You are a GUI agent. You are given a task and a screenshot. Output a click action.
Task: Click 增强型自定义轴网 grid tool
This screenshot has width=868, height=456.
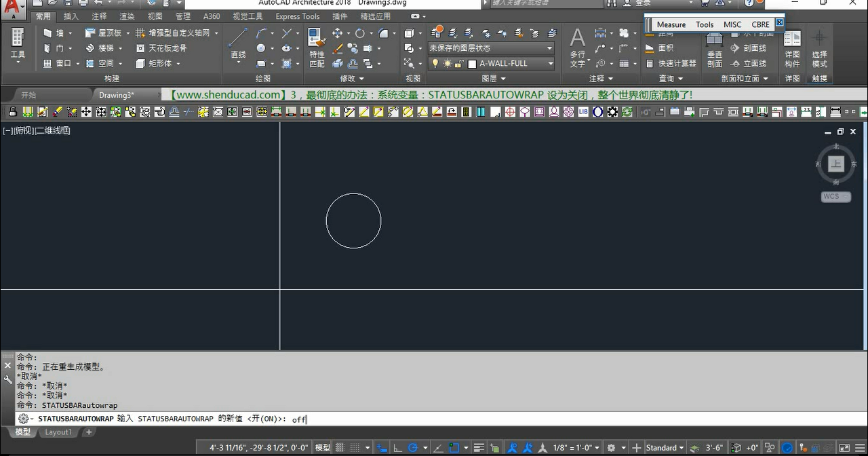(x=174, y=33)
